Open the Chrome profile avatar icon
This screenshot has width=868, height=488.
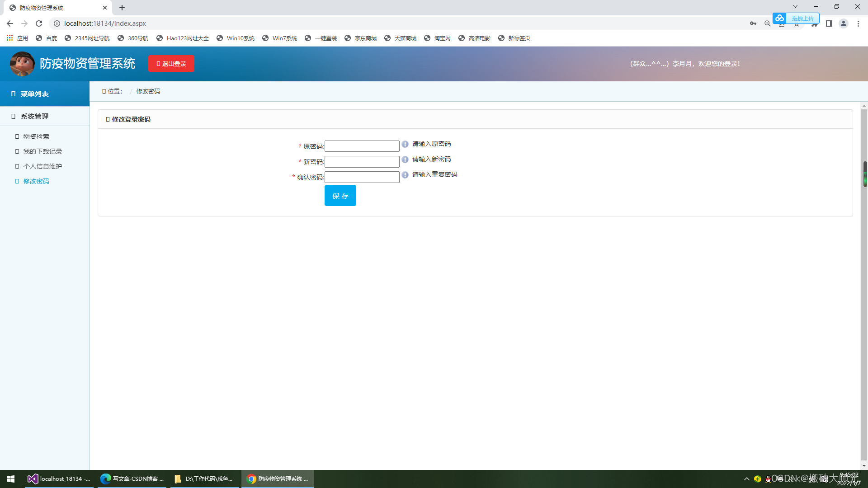843,23
